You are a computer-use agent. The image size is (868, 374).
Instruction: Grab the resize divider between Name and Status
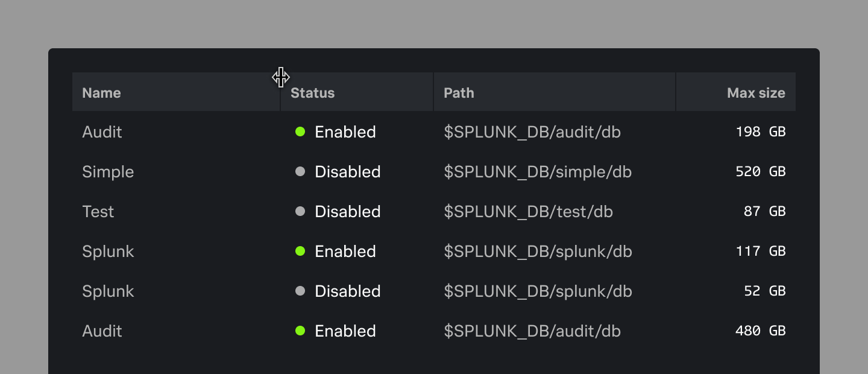pos(280,92)
